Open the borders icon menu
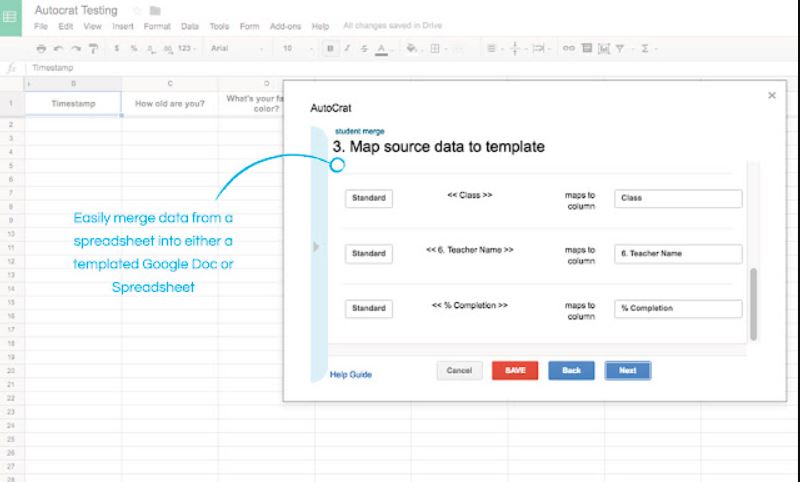Image resolution: width=800 pixels, height=482 pixels. (x=435, y=48)
